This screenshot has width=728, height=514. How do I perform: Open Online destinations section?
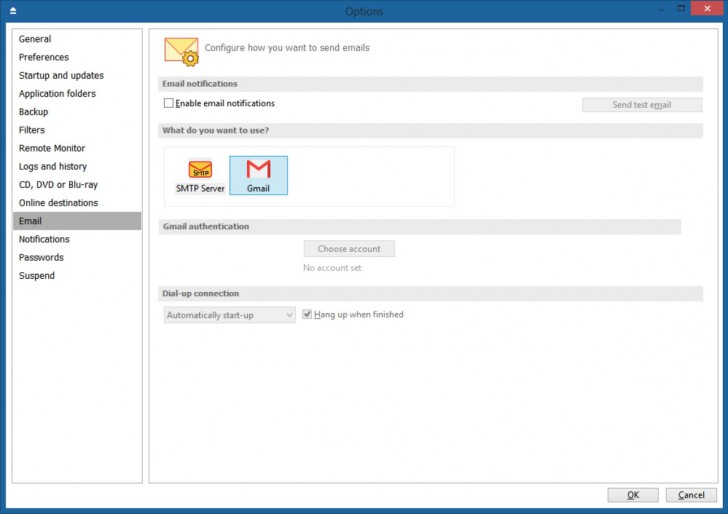[77, 203]
